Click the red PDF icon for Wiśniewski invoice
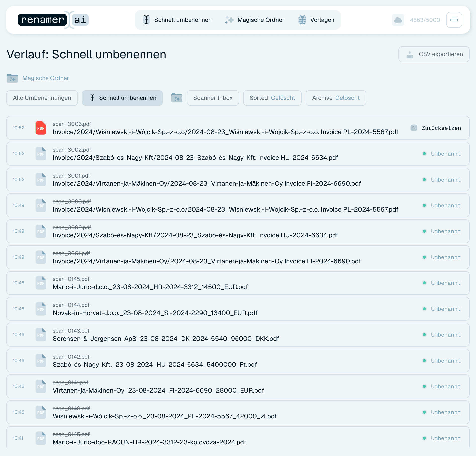 [x=41, y=128]
